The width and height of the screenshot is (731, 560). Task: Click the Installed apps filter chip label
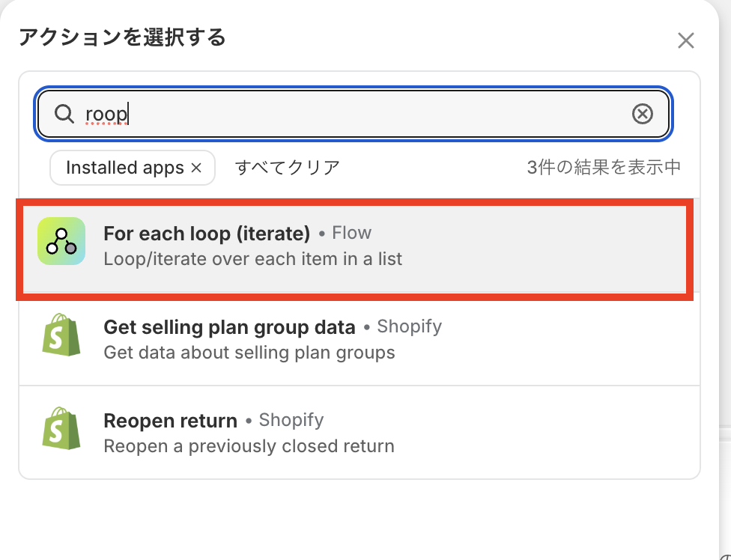coord(124,168)
